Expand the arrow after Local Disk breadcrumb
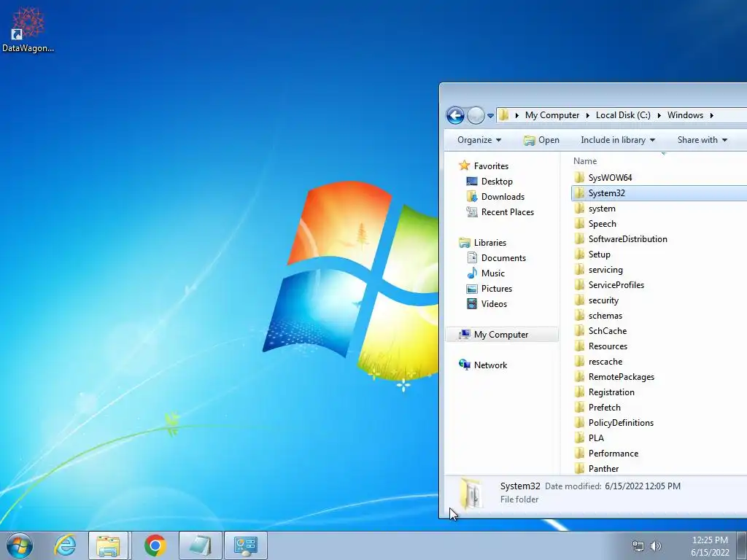The width and height of the screenshot is (747, 560). click(659, 115)
